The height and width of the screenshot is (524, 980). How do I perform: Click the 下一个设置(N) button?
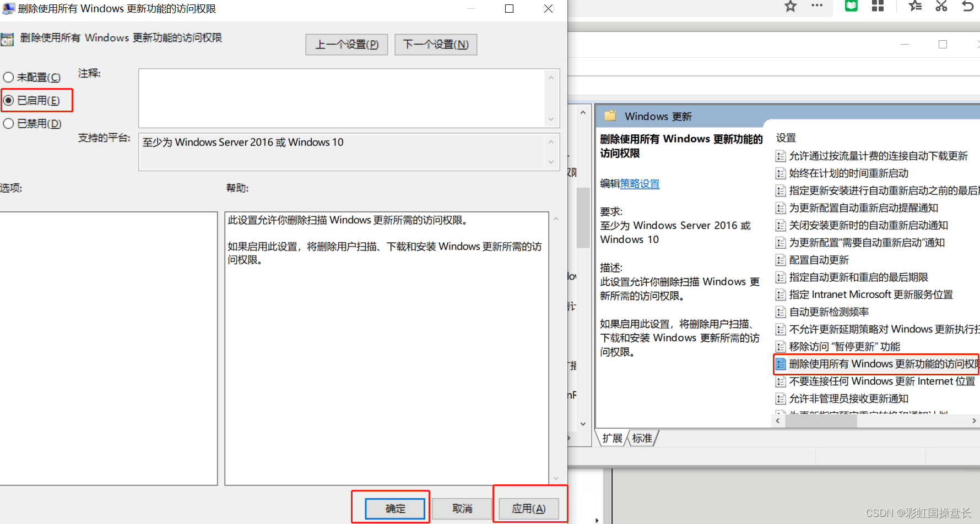pyautogui.click(x=436, y=45)
